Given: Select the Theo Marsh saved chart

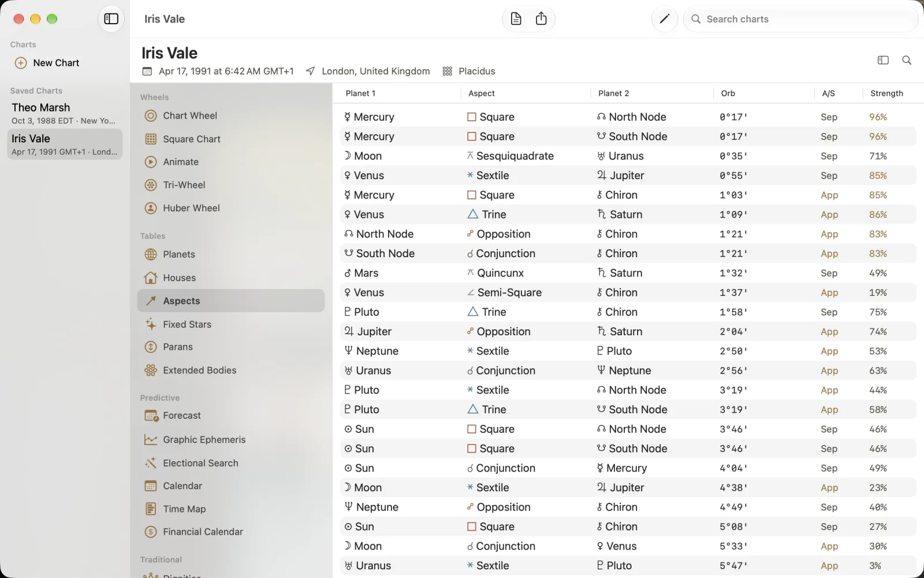Looking at the screenshot, I should point(65,113).
